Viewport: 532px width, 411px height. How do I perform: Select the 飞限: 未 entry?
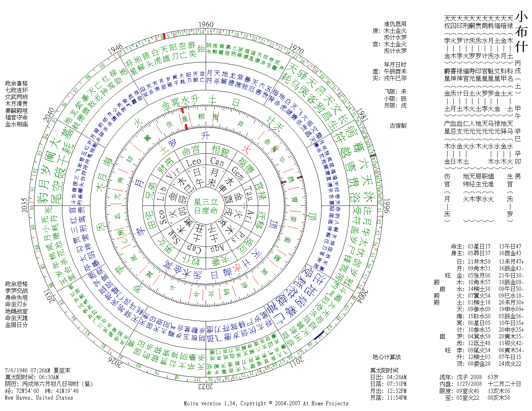point(395,92)
